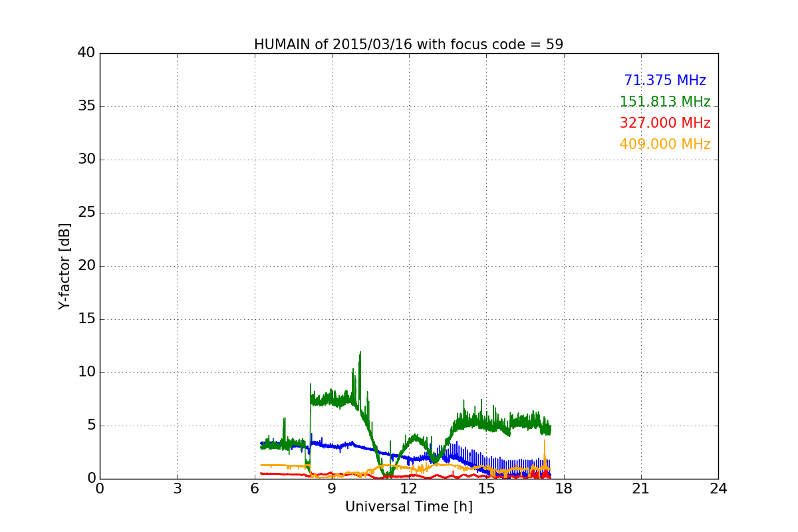
Task: Click the x-axis tick label 12
Action: (409, 489)
